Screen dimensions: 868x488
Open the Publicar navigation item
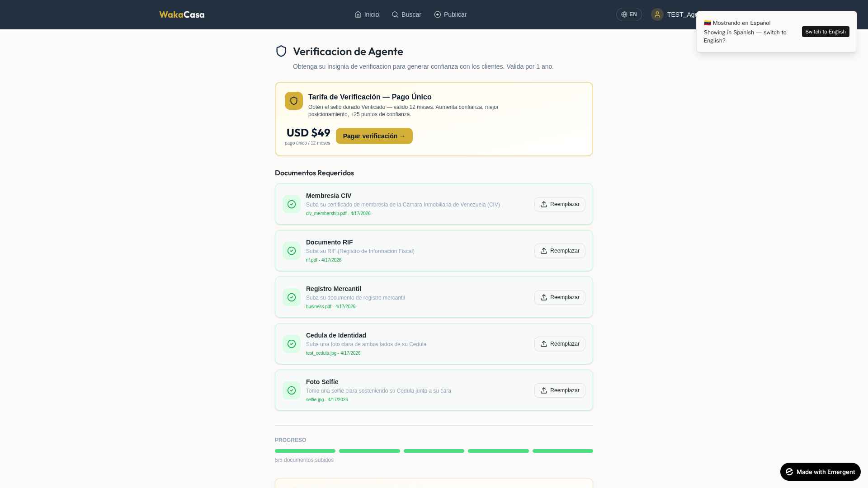(450, 14)
